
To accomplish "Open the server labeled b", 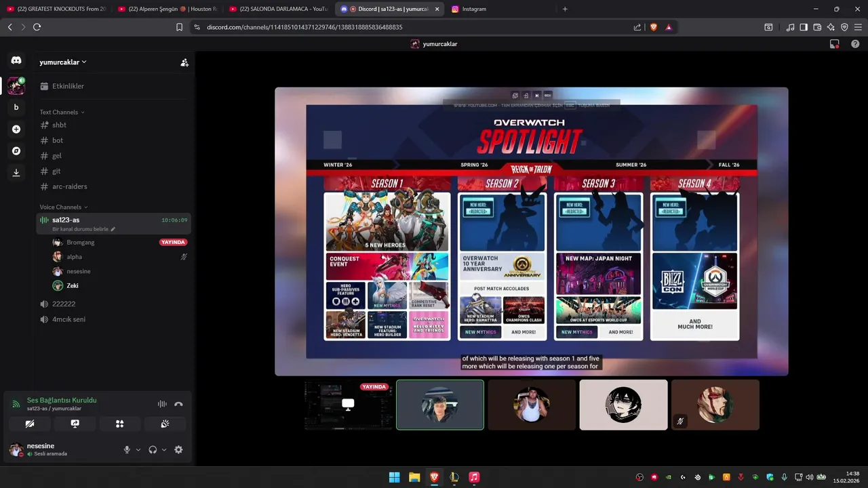I will point(16,107).
